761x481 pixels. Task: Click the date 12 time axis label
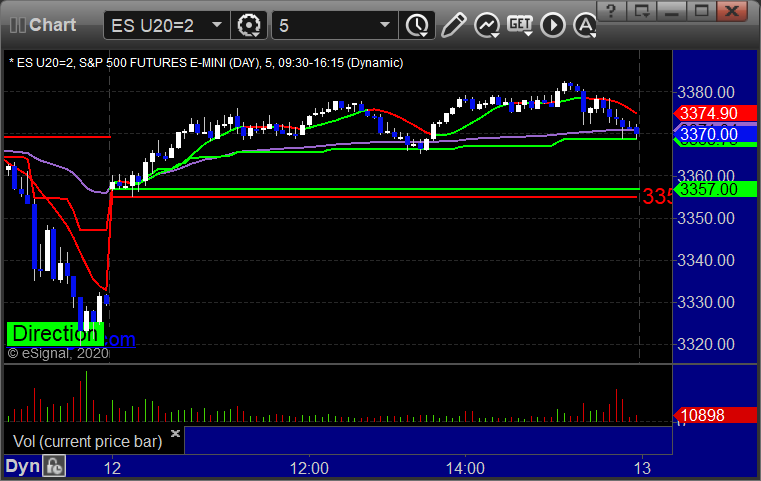(112, 468)
